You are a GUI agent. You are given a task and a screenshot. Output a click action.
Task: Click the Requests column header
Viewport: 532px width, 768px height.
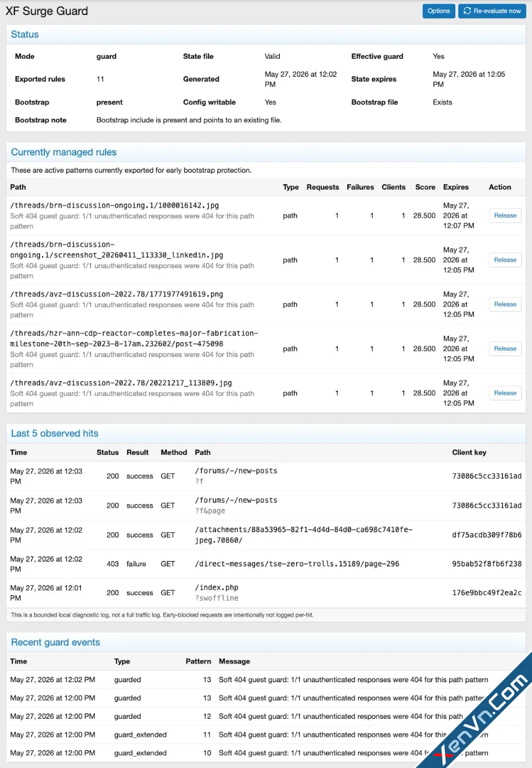[323, 187]
